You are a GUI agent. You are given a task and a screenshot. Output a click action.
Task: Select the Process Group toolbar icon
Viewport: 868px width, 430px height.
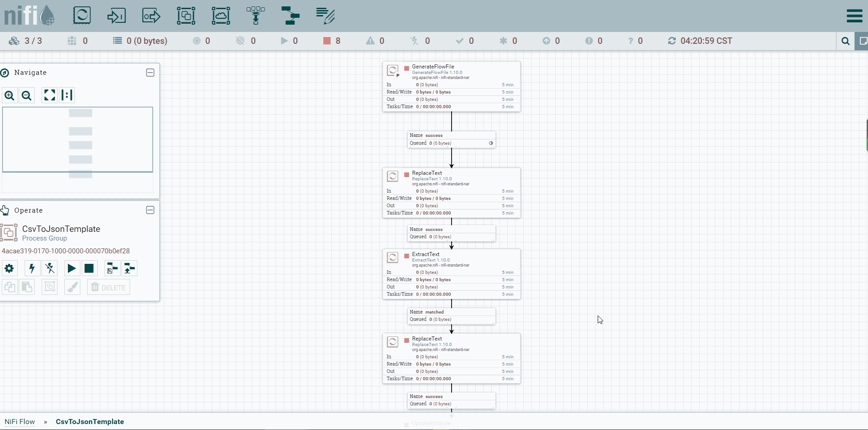(186, 16)
